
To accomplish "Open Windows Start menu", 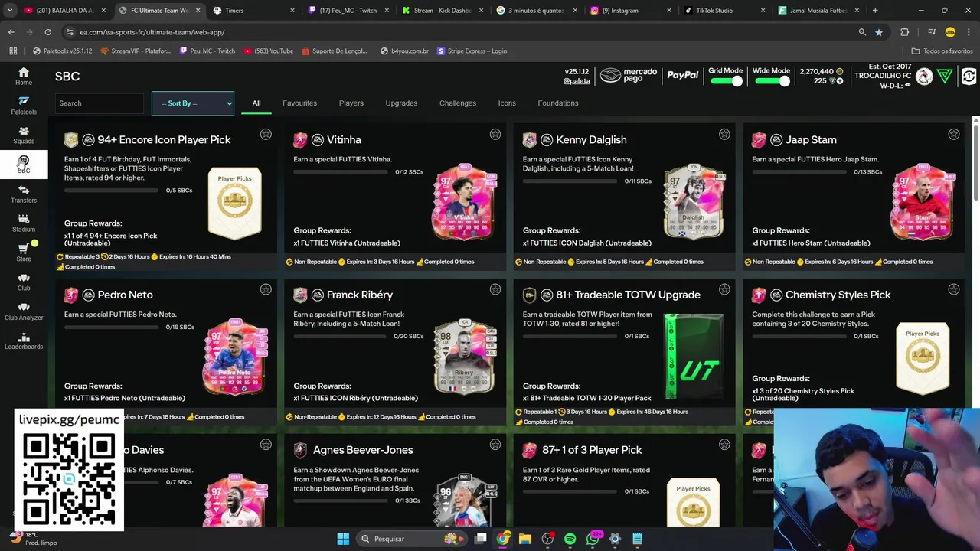I will pyautogui.click(x=343, y=539).
